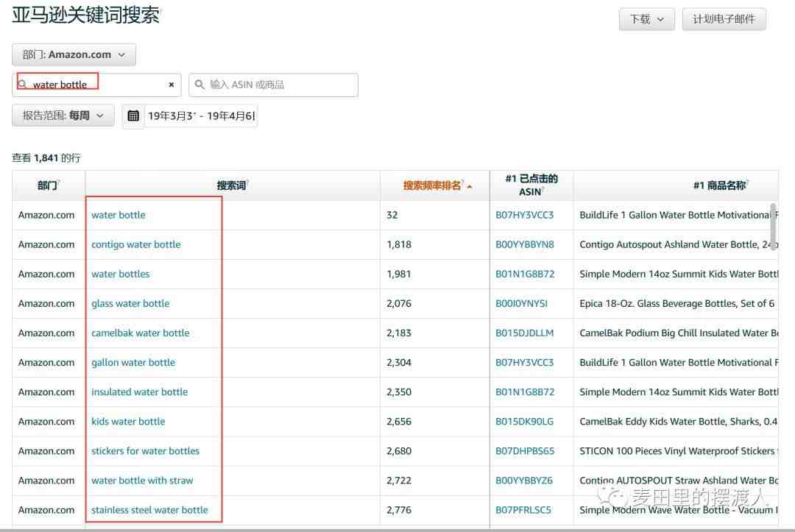
Task: Click ASIN B015DJDLLM link
Action: (x=524, y=333)
